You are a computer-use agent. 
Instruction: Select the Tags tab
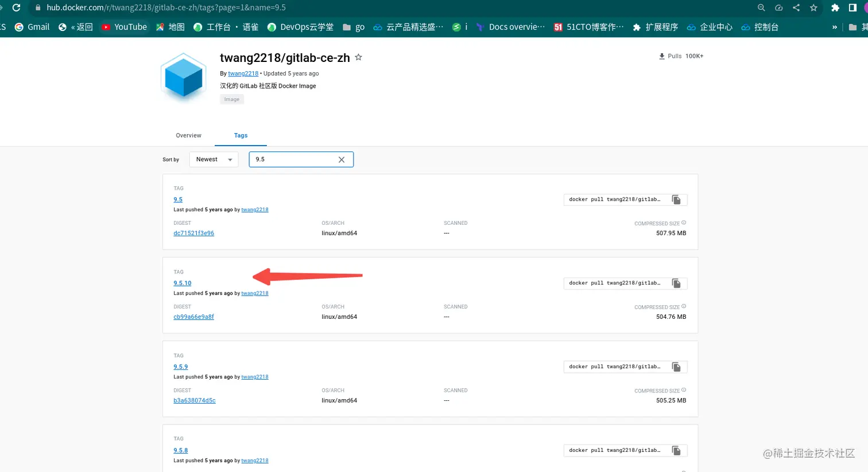241,135
